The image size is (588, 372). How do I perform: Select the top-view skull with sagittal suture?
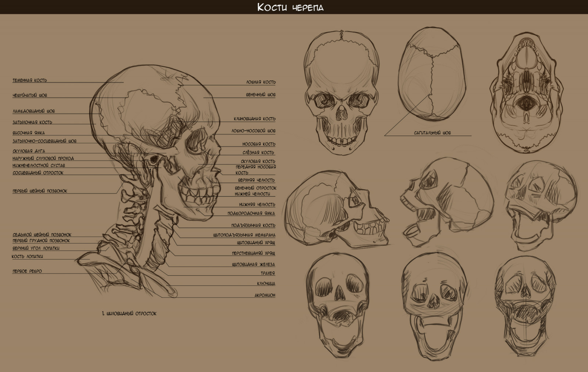[x=433, y=74]
